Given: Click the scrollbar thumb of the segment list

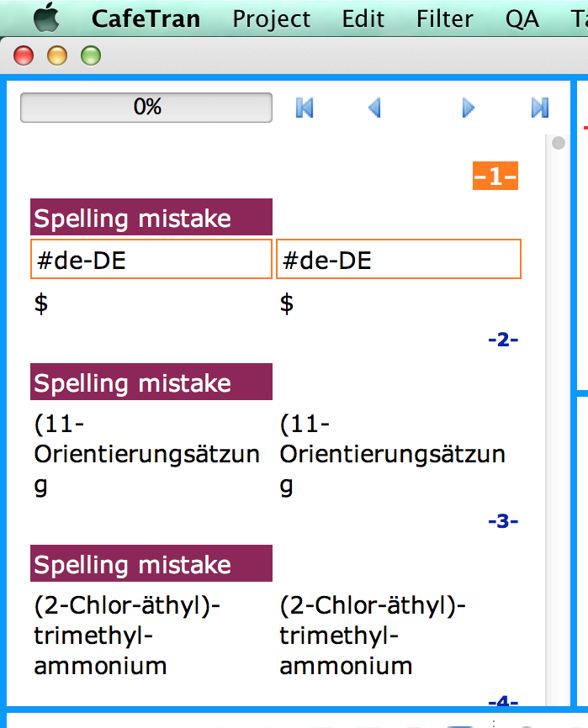Looking at the screenshot, I should [x=558, y=144].
